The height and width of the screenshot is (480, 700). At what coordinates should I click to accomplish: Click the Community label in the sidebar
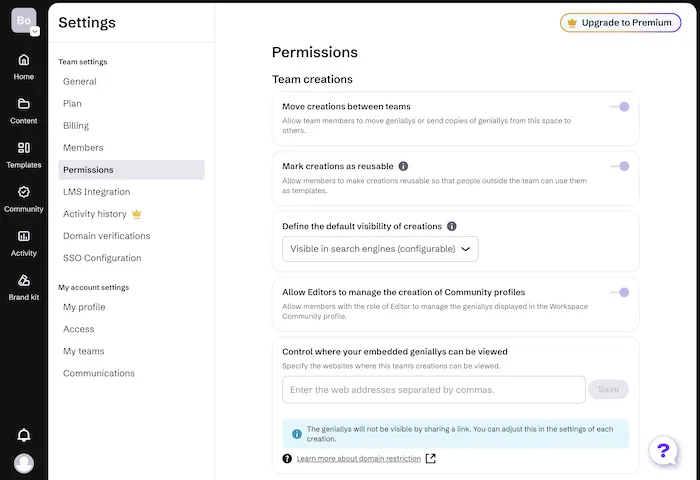(24, 209)
